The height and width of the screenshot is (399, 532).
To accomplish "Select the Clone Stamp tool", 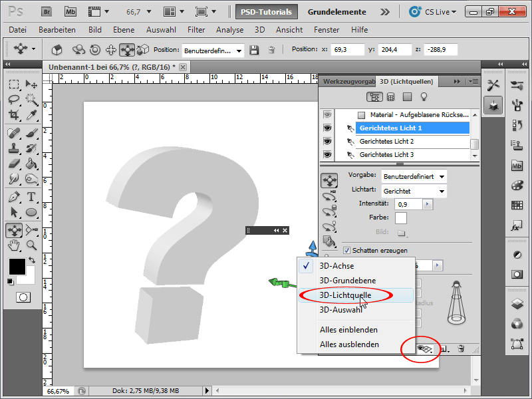I will (14, 148).
